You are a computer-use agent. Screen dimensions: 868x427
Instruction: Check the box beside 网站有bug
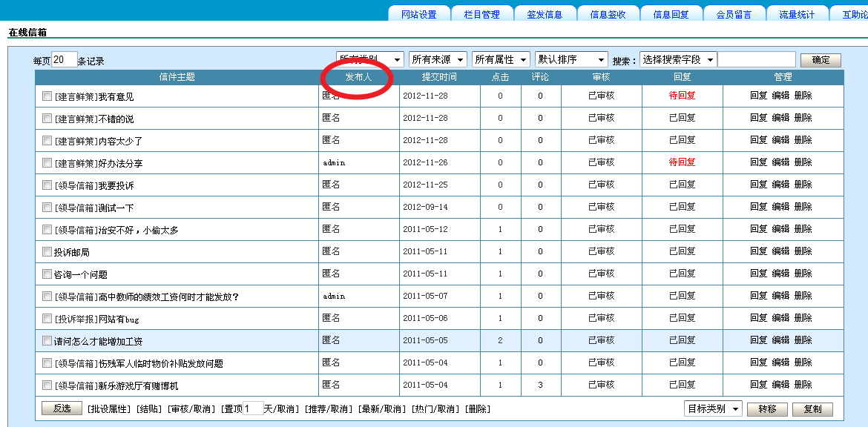(47, 319)
